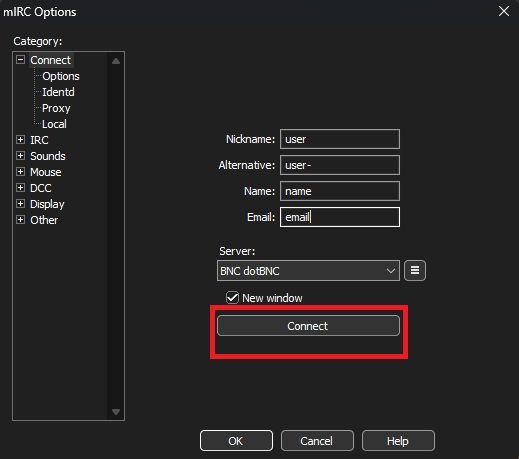Image resolution: width=519 pixels, height=459 pixels.
Task: Open Help for this dialog
Action: (398, 441)
